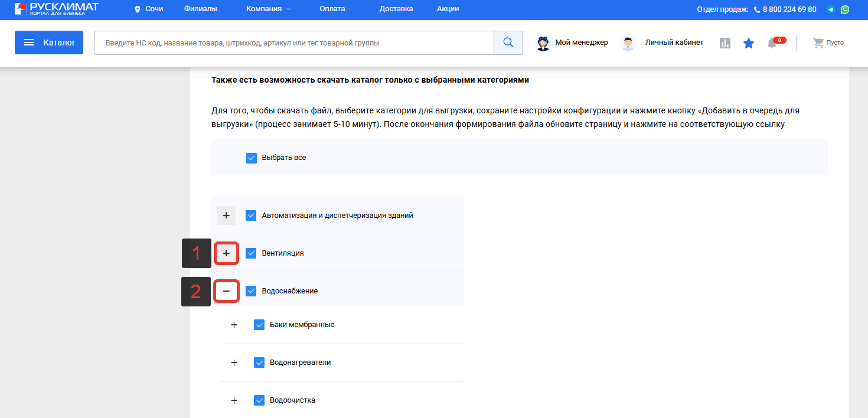The image size is (868, 418).
Task: Click the Выбрать все label
Action: [x=284, y=158]
